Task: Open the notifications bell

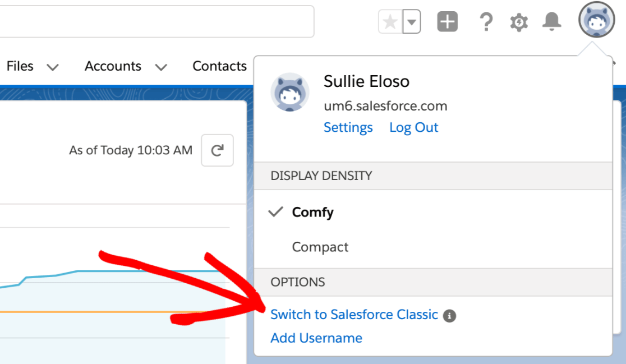Action: tap(552, 22)
